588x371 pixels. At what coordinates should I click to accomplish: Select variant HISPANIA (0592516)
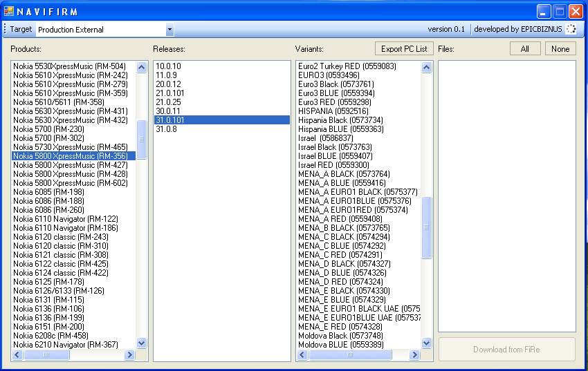coord(359,111)
